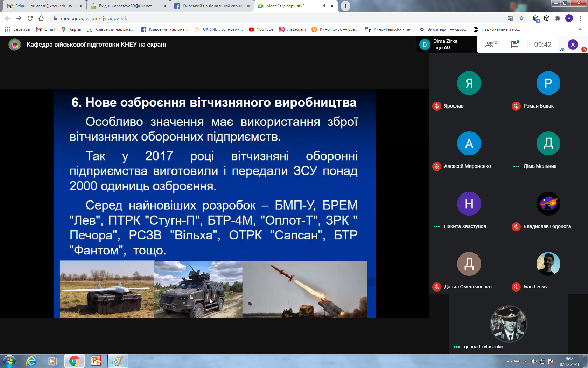Image resolution: width=588 pixels, height=368 pixels.
Task: Expand hidden bookmarks with chevron
Action: pos(580,29)
